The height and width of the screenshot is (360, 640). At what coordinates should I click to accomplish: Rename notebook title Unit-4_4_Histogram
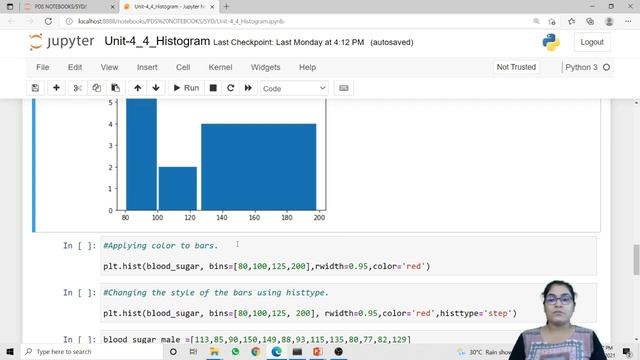tap(157, 41)
